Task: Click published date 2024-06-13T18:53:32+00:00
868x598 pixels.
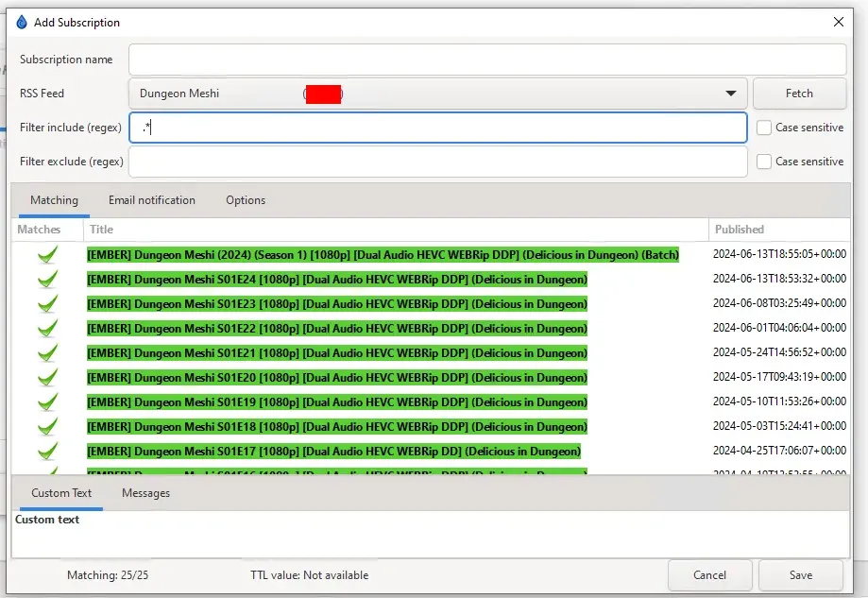Action: [x=779, y=279]
